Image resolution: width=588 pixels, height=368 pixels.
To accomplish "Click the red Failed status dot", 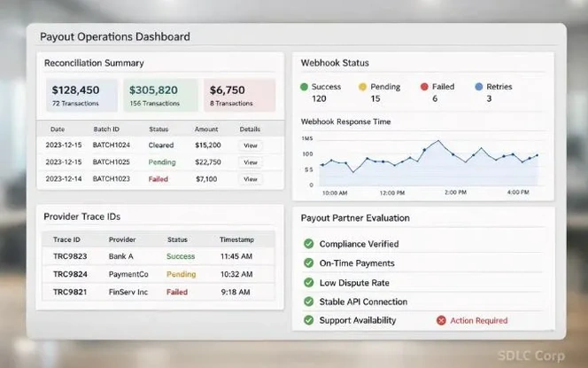I will (424, 87).
